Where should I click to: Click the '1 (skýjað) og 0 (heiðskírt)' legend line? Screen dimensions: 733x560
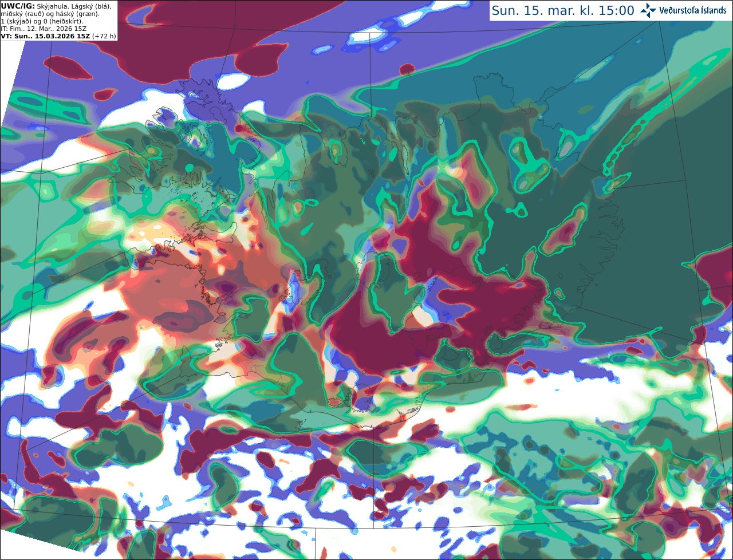[x=42, y=21]
